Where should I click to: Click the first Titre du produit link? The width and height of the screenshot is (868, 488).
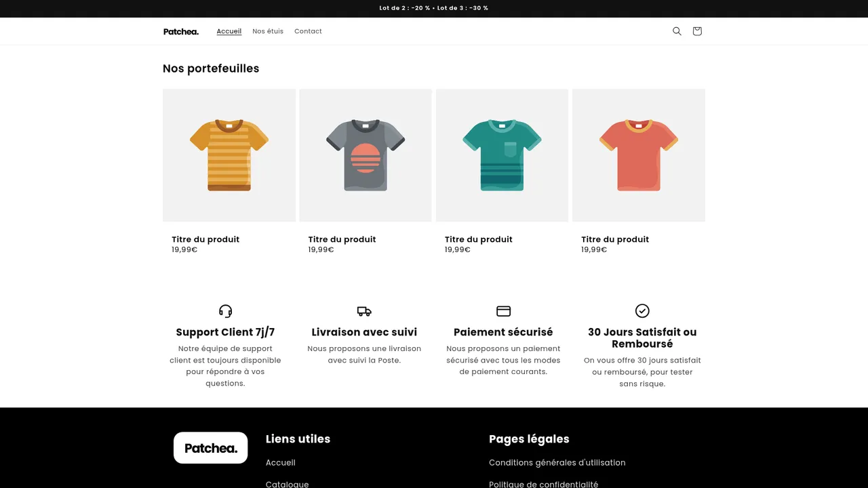pos(205,239)
